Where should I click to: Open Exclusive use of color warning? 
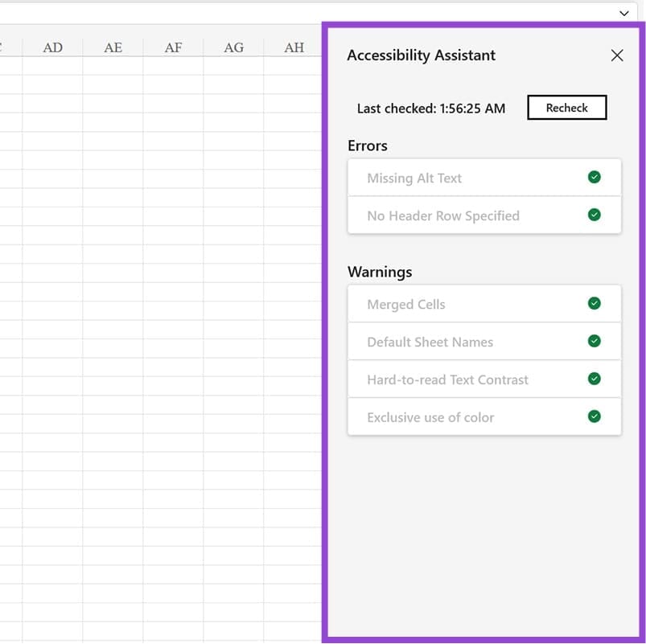[484, 416]
